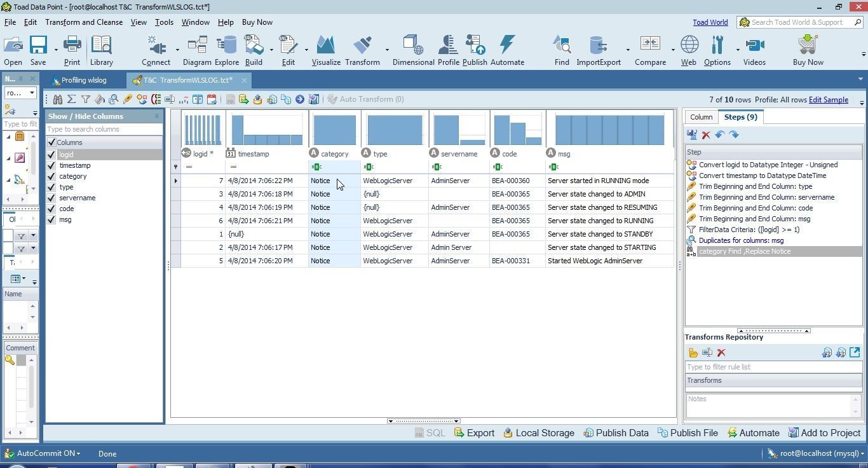Uncheck the category column checkbox

click(51, 176)
